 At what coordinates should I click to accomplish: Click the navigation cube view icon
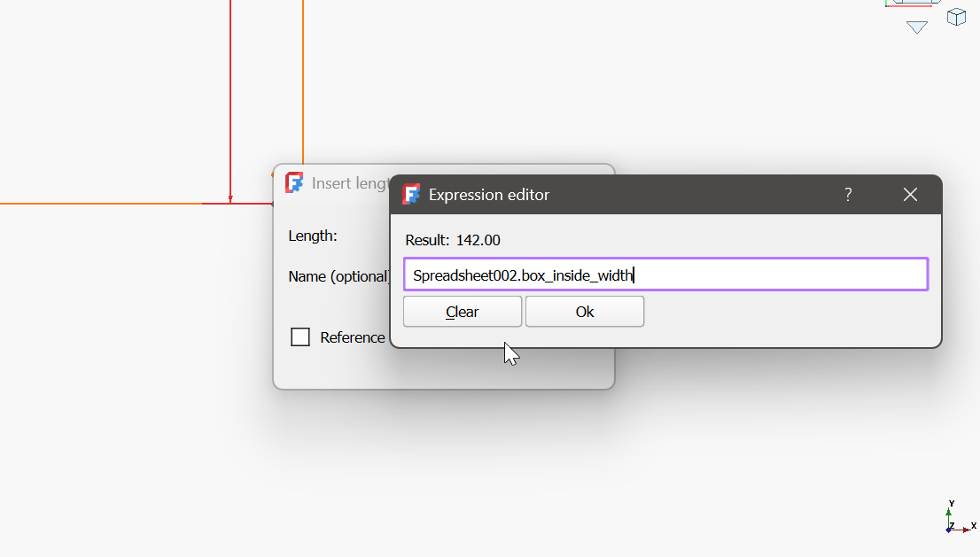[x=956, y=17]
